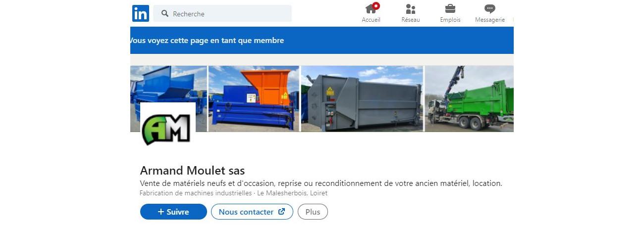Open the Messagerie chat bubble icon
This screenshot has width=644, height=225.
tap(490, 9)
